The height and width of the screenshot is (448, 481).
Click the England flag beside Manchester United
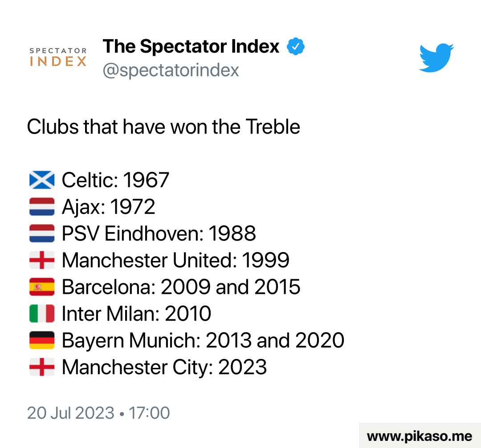point(42,261)
